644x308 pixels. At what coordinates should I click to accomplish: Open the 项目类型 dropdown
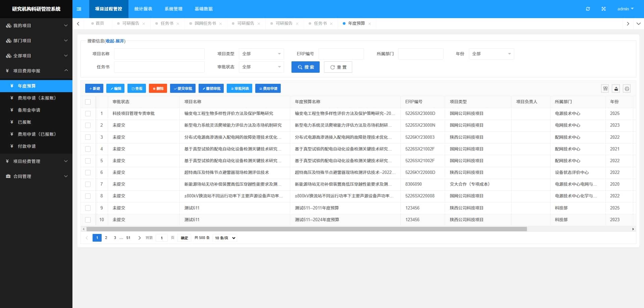[261, 54]
